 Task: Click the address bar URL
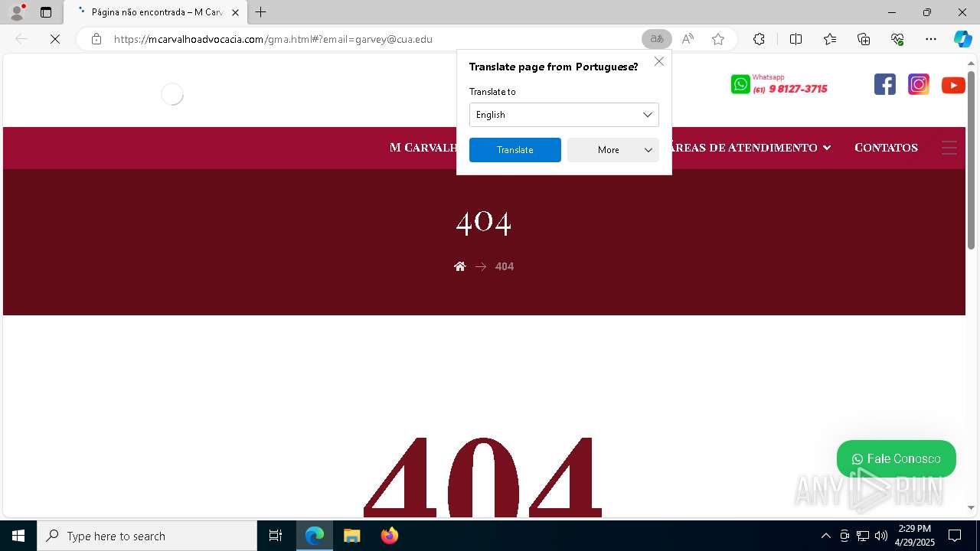(x=273, y=39)
